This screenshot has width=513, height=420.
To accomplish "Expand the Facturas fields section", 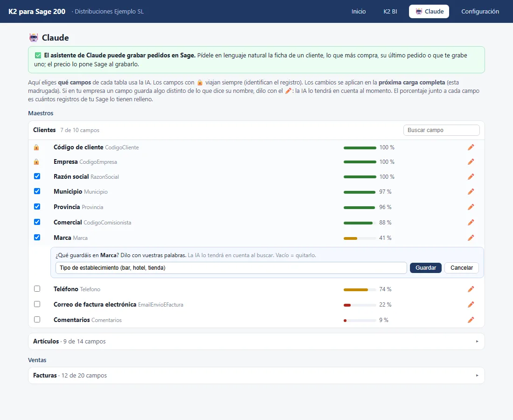I will point(256,376).
